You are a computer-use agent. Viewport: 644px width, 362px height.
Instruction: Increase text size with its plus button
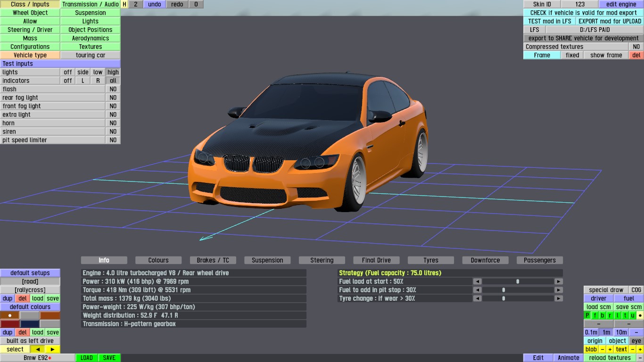[640, 349]
